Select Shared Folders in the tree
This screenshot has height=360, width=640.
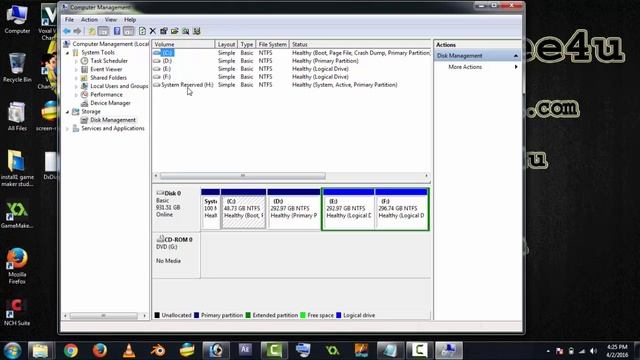109,78
